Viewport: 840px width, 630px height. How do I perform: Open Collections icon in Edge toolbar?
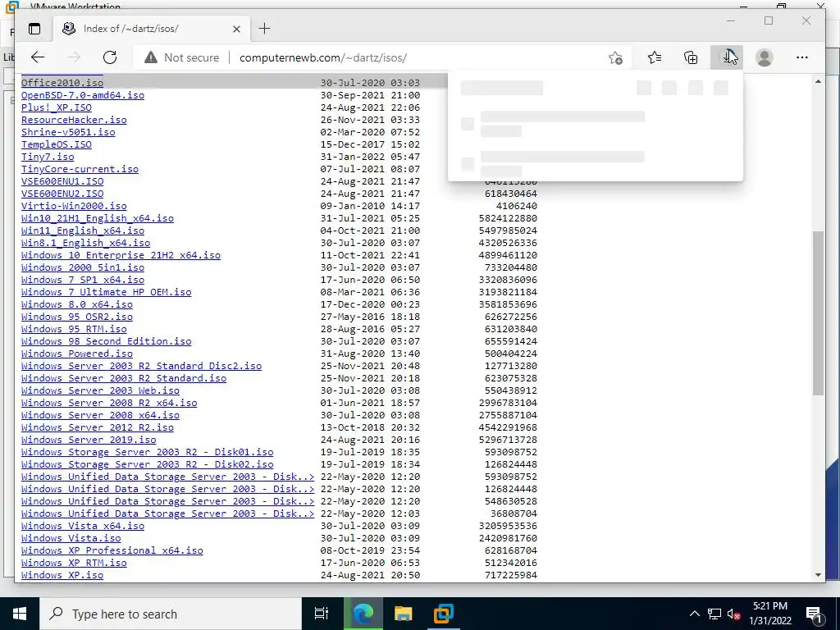tap(691, 57)
